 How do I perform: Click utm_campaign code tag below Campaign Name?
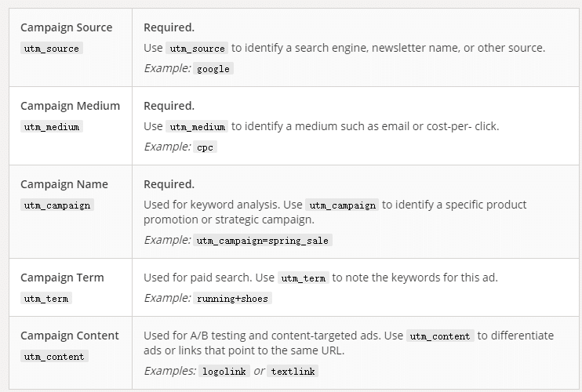[x=56, y=205]
